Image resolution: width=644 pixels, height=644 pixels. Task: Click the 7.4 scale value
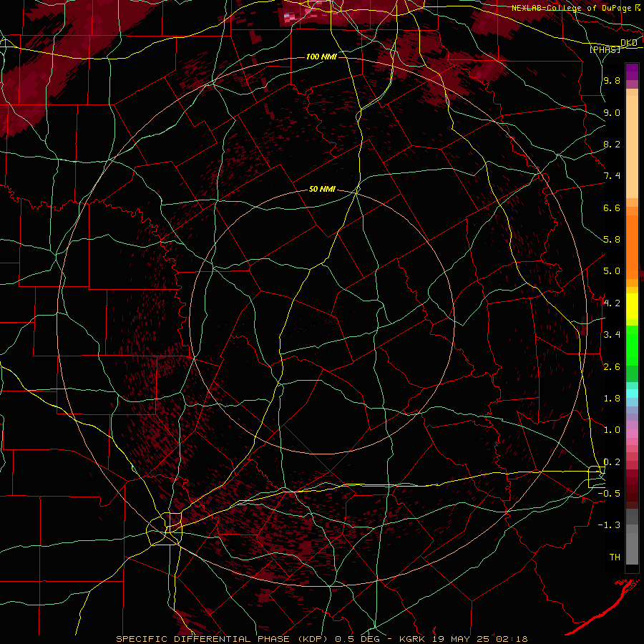[x=612, y=176]
